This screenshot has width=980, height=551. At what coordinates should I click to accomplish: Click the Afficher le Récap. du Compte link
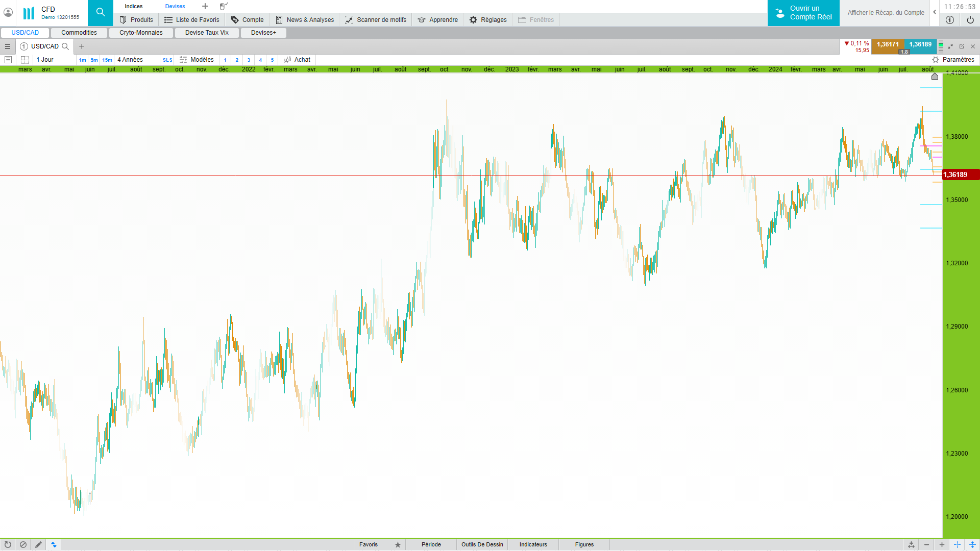point(886,13)
